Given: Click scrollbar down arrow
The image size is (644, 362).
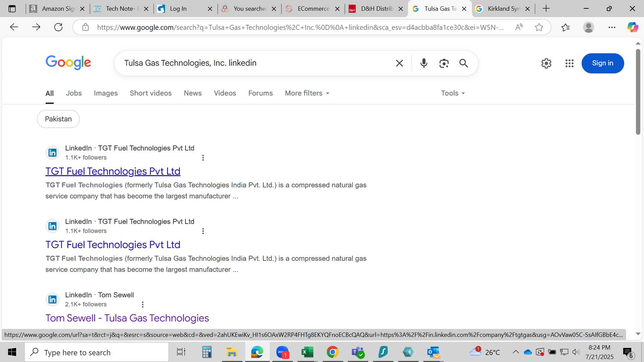Looking at the screenshot, I should 638,334.
